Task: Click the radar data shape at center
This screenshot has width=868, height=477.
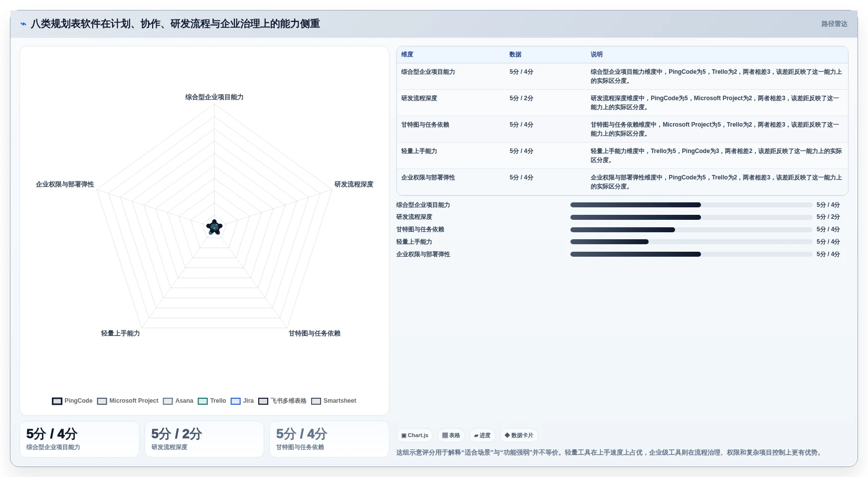Action: [214, 227]
